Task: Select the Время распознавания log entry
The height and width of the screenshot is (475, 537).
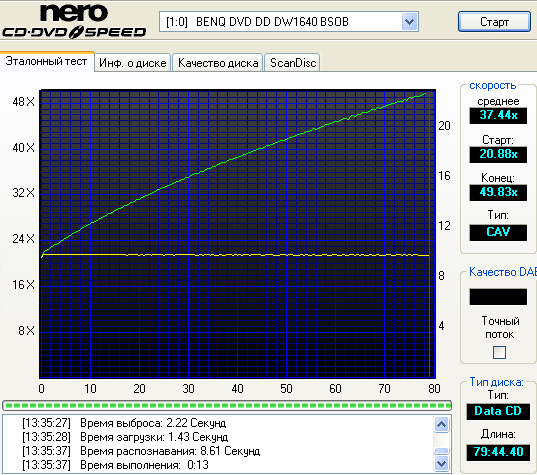Action: (x=141, y=451)
